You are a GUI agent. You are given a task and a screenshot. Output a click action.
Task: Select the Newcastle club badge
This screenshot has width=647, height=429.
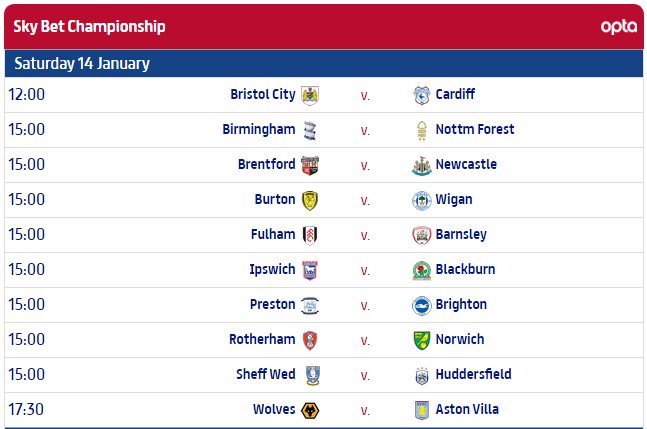tap(422, 165)
